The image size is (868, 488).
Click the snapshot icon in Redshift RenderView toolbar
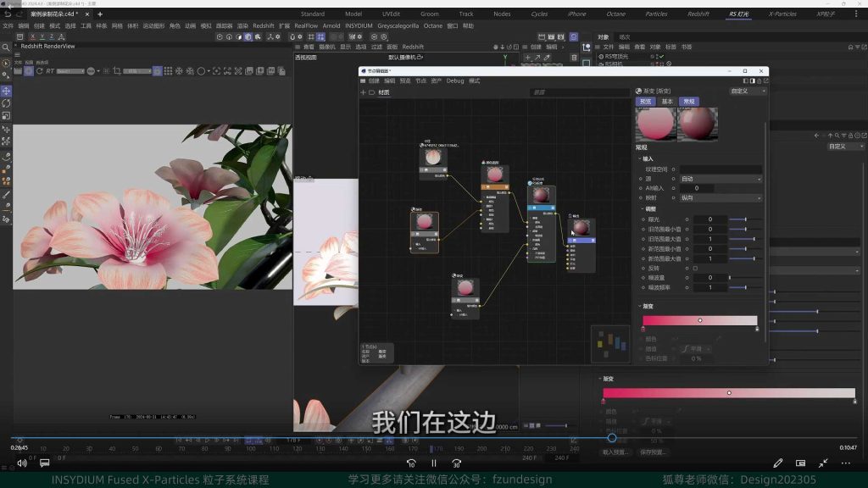(19, 71)
